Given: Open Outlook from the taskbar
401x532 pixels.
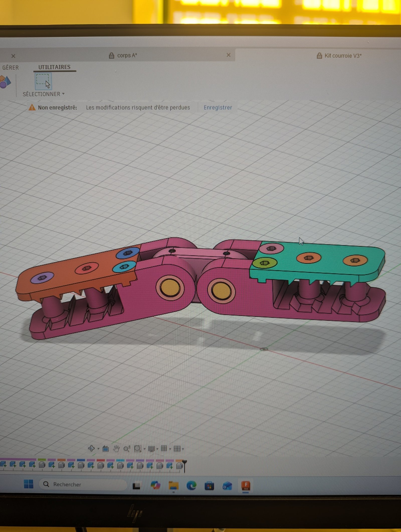Looking at the screenshot, I should click(x=227, y=486).
